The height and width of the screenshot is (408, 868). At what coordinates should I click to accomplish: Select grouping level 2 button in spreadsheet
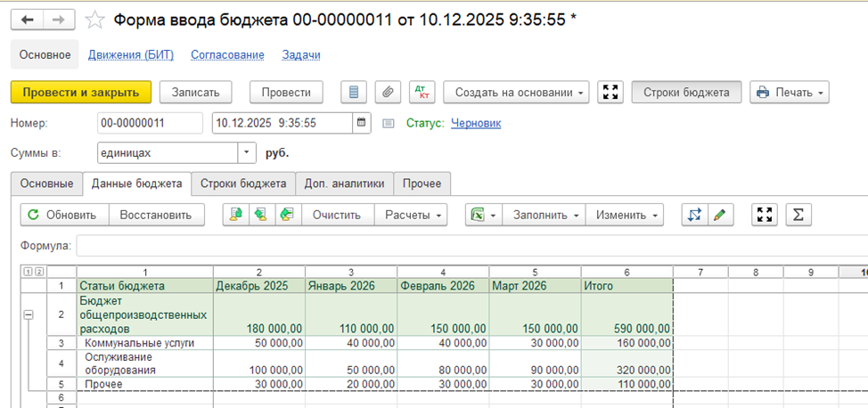click(38, 272)
